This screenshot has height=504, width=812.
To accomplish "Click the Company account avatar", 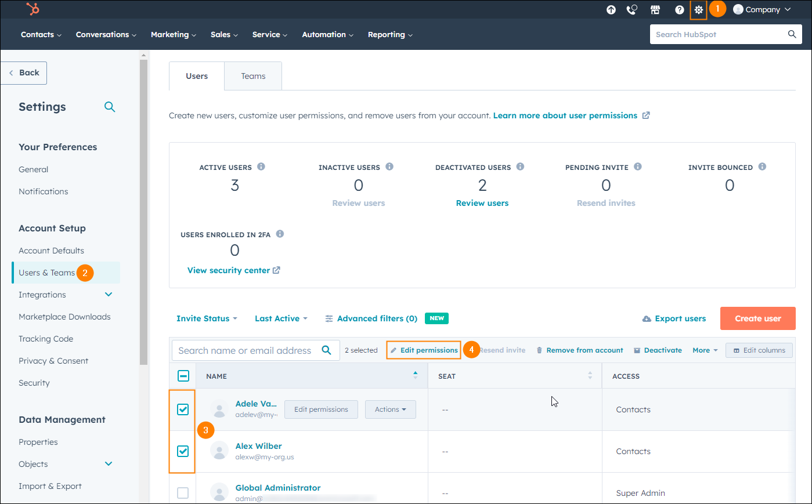I will pyautogui.click(x=738, y=9).
